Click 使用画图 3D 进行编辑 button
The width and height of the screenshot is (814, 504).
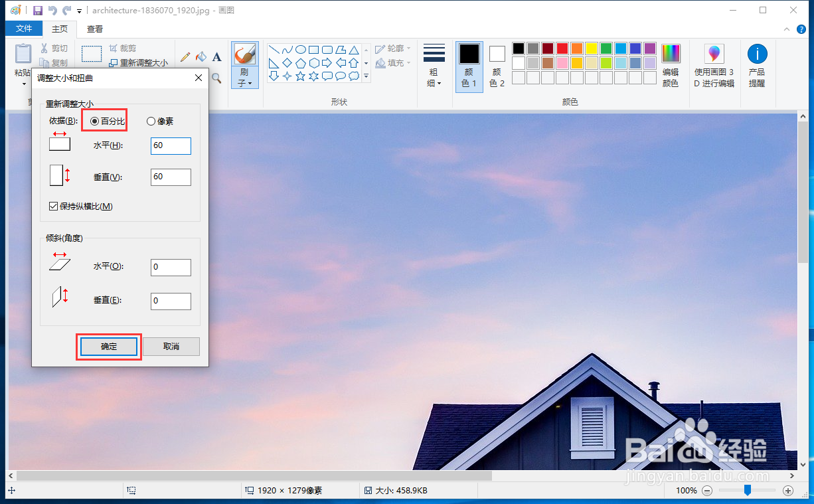(714, 66)
